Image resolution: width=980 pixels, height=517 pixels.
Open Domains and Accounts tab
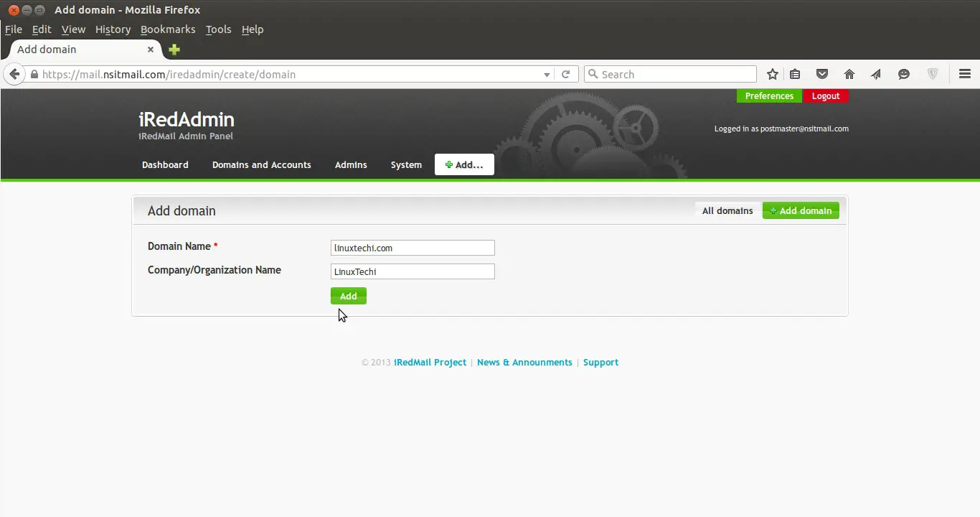click(262, 165)
